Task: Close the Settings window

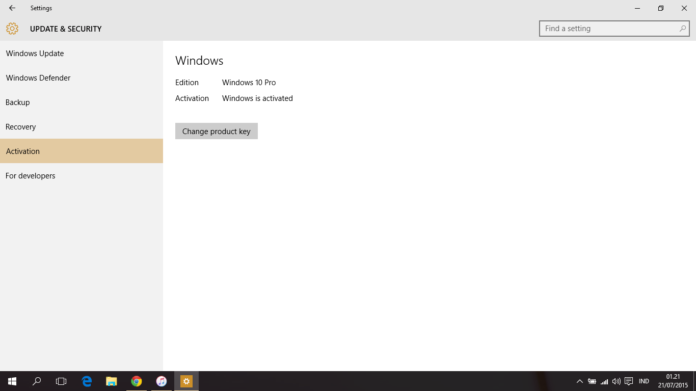Action: [x=684, y=8]
